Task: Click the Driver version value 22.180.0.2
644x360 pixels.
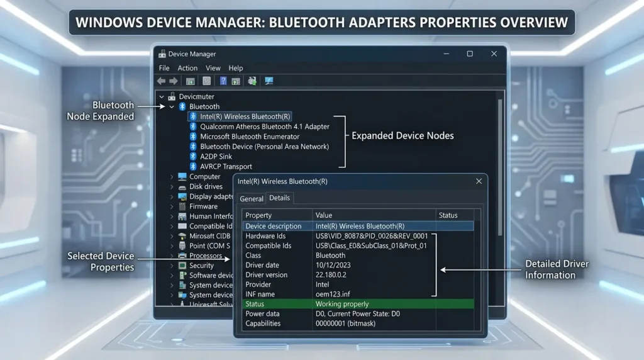Action: coord(331,275)
